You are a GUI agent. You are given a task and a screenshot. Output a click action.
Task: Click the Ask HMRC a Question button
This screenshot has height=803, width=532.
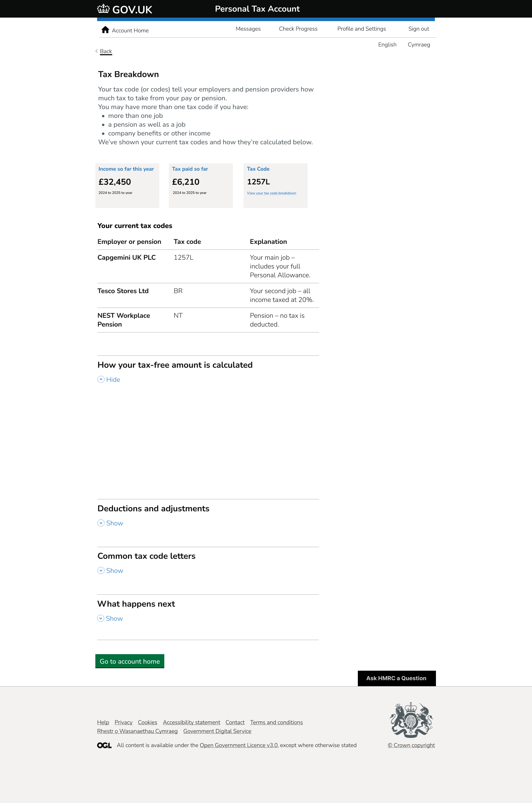(x=397, y=678)
